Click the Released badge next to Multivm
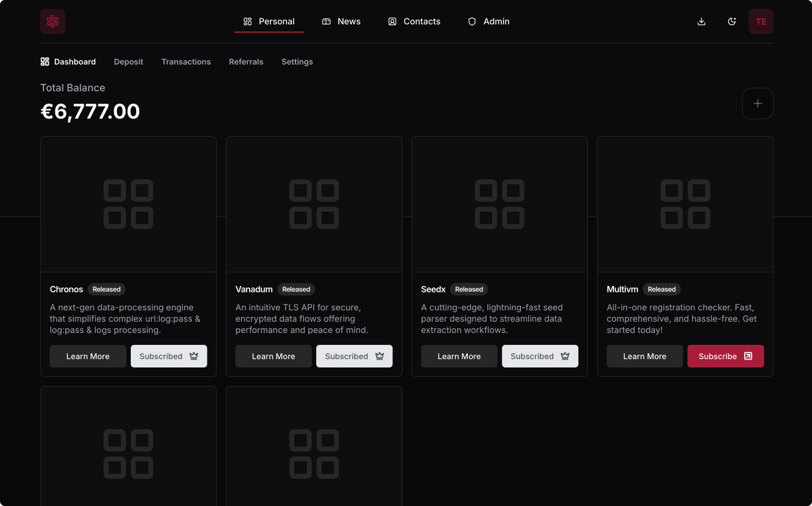The height and width of the screenshot is (506, 812). 662,290
